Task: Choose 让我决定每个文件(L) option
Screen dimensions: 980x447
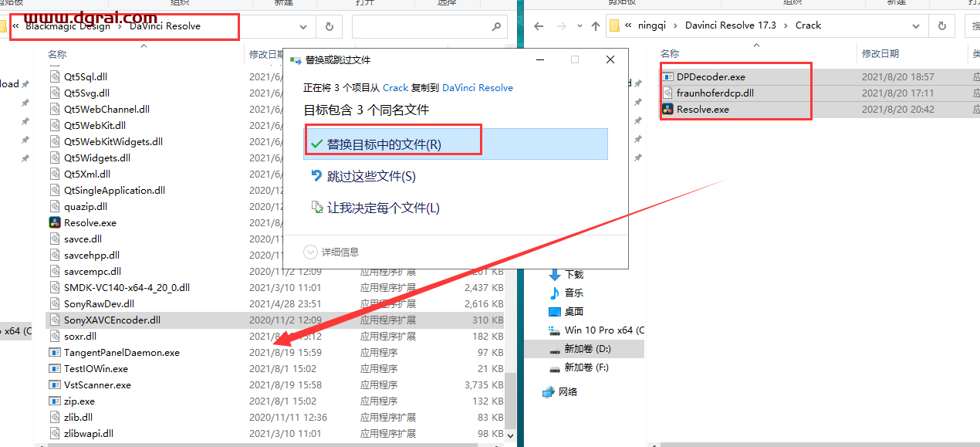Action: point(383,208)
